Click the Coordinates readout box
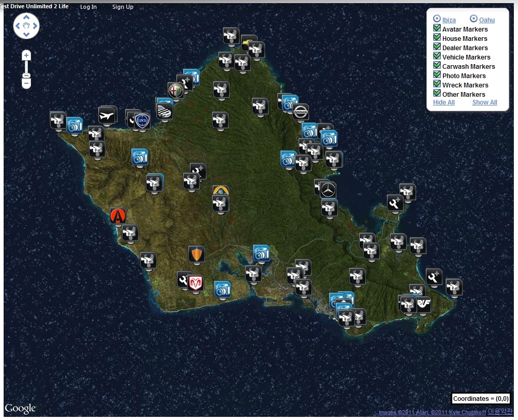The width and height of the screenshot is (518, 420). (481, 399)
